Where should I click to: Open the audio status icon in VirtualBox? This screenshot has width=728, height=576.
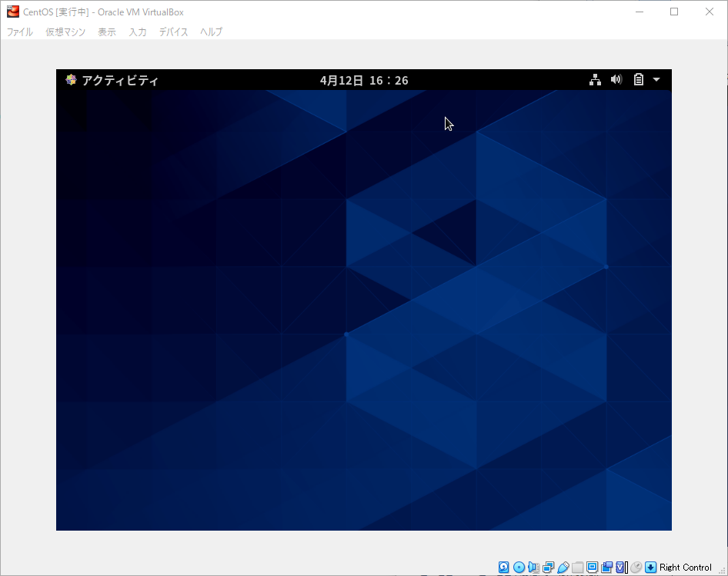pyautogui.click(x=533, y=568)
